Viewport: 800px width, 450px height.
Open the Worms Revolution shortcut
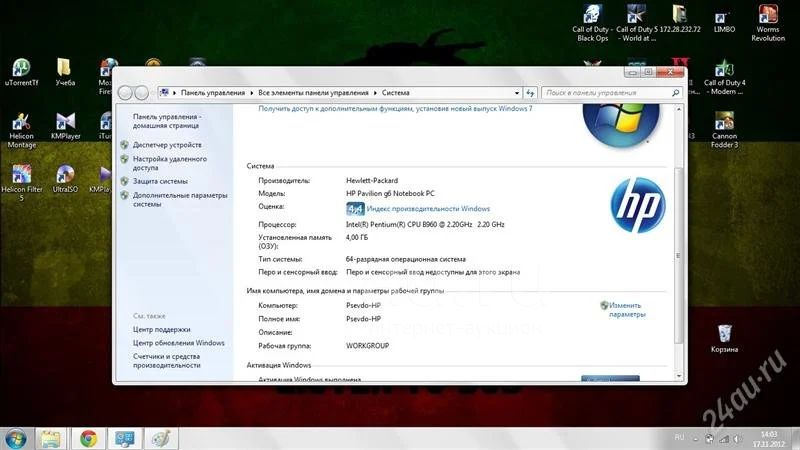pos(767,23)
